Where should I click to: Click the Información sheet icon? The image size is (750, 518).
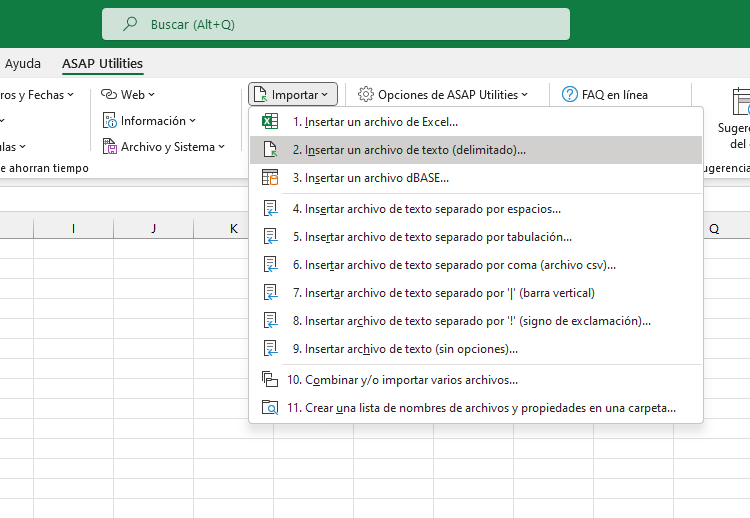(x=110, y=121)
